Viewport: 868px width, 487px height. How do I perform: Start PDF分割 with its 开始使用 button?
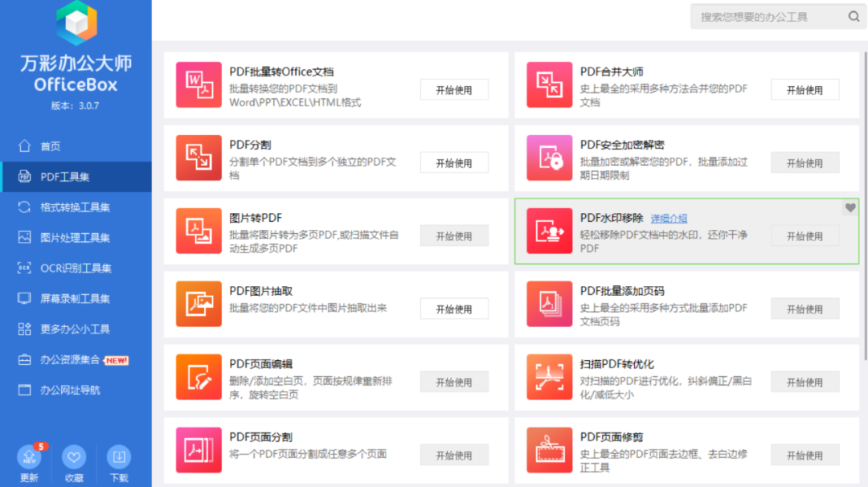pyautogui.click(x=454, y=162)
